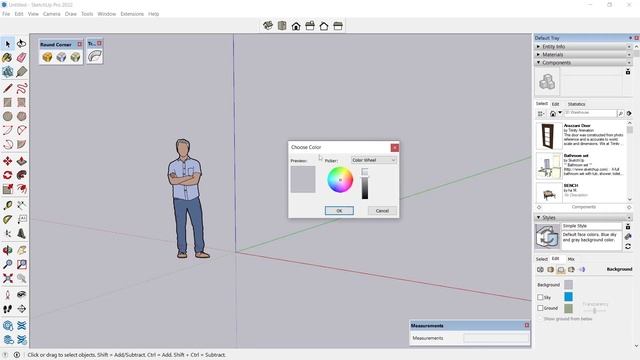Select the Section Plane tool
The height and width of the screenshot is (360, 640).
[x=22, y=309]
